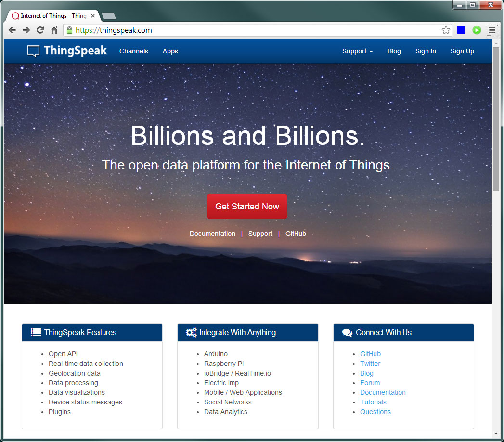The width and height of the screenshot is (504, 442).
Task: Click the Sign Up link
Action: [462, 51]
